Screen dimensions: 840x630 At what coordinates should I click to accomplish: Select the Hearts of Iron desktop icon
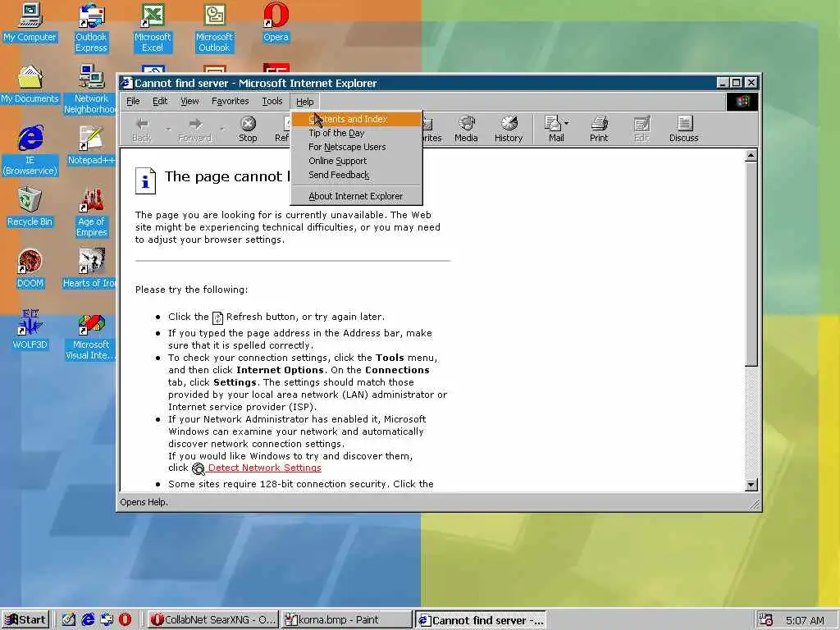90,269
